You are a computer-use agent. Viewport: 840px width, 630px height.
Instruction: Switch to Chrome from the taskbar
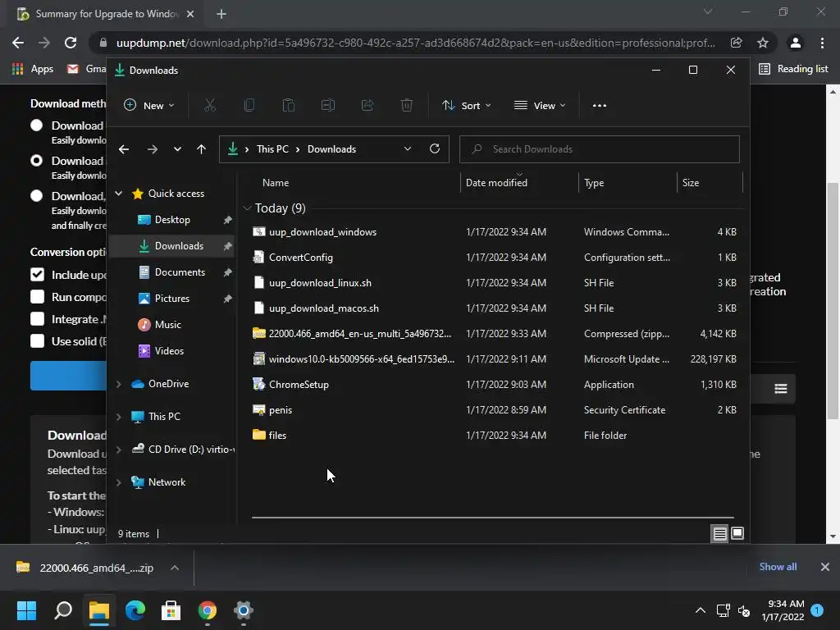208,610
